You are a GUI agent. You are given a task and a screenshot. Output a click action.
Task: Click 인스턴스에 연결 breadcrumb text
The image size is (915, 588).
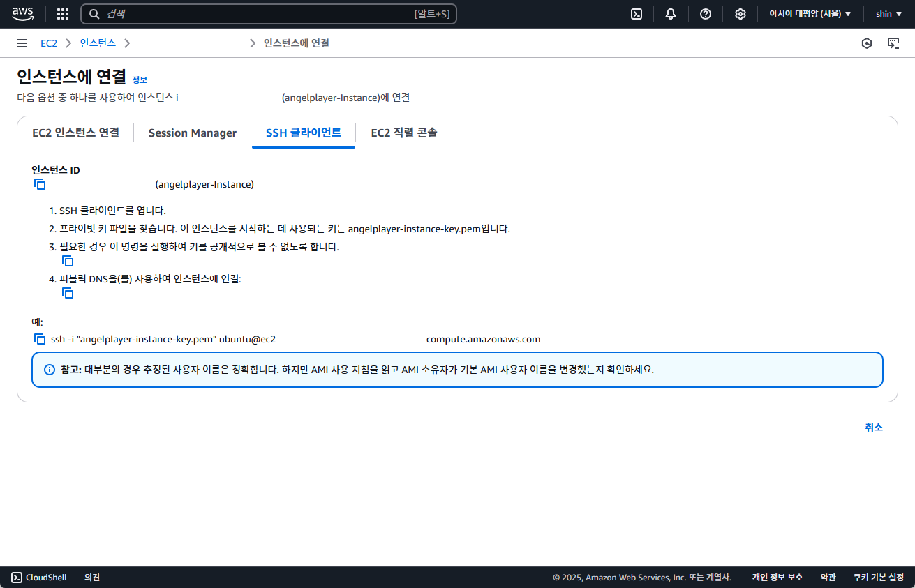pos(297,43)
